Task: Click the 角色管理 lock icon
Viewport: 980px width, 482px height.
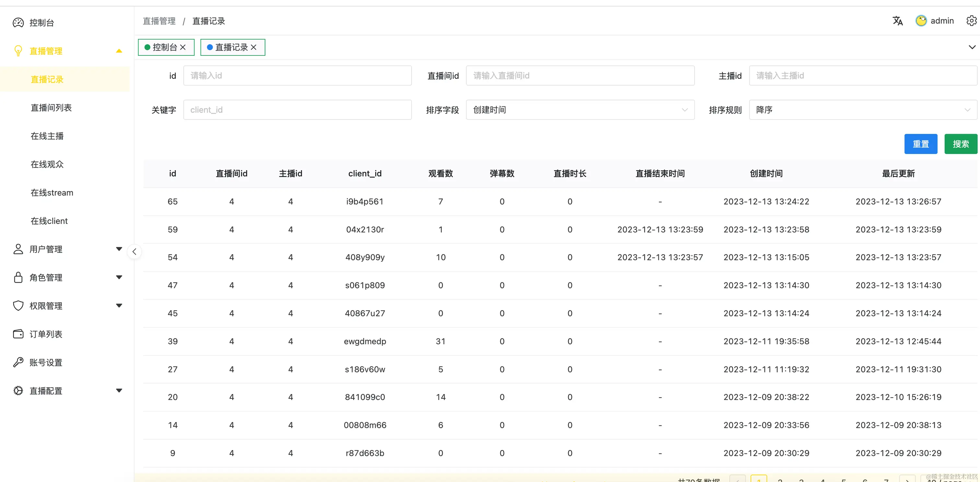Action: coord(18,277)
